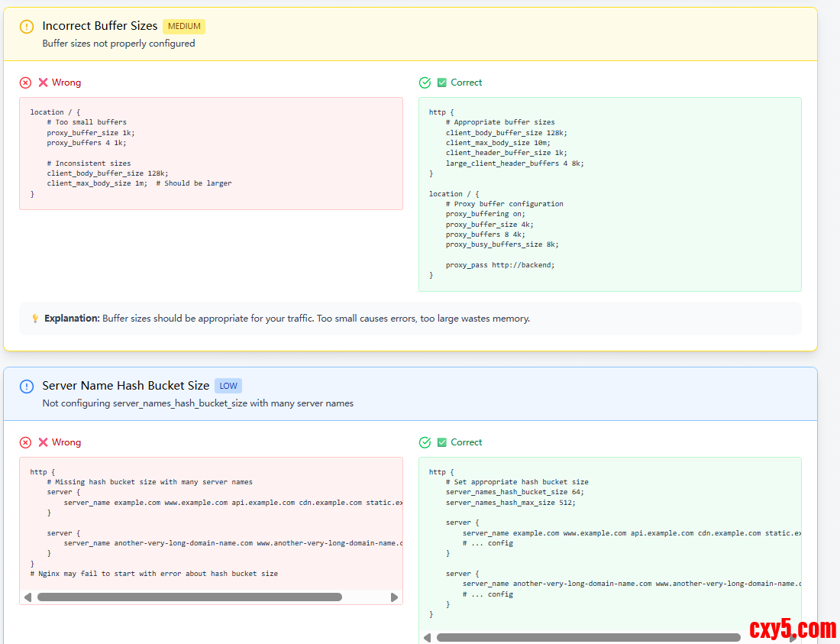Click the Server Name Hash Bucket Size heading
This screenshot has height=644, width=840.
click(125, 386)
